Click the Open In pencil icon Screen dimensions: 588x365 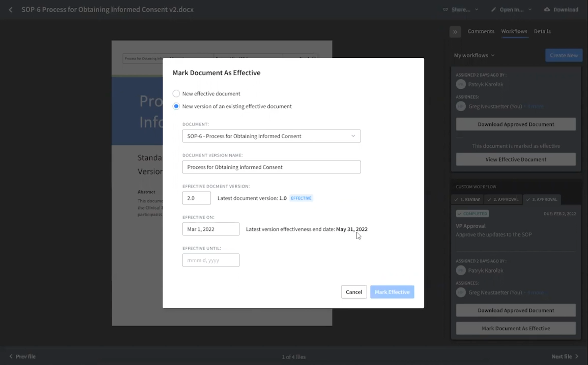click(x=493, y=10)
